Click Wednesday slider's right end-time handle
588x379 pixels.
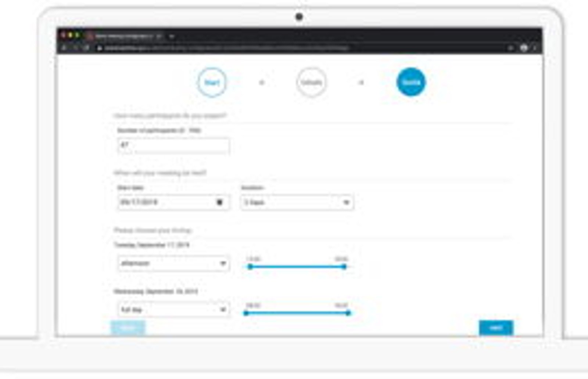(x=348, y=313)
